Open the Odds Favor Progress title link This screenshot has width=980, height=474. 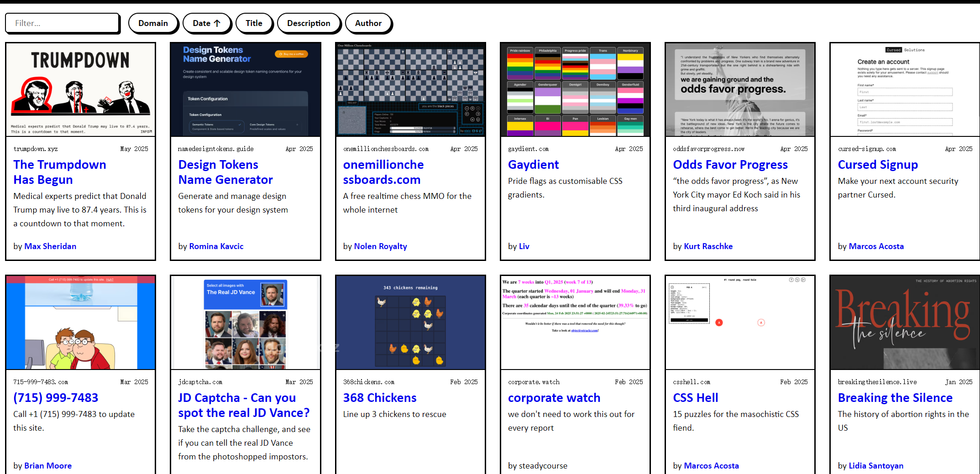click(730, 165)
